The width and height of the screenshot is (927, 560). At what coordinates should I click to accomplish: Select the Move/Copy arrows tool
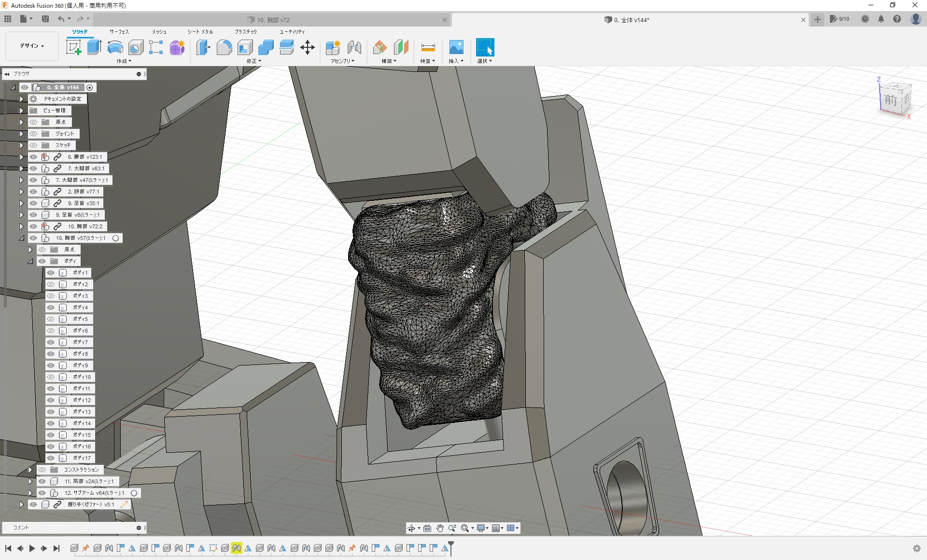click(307, 47)
